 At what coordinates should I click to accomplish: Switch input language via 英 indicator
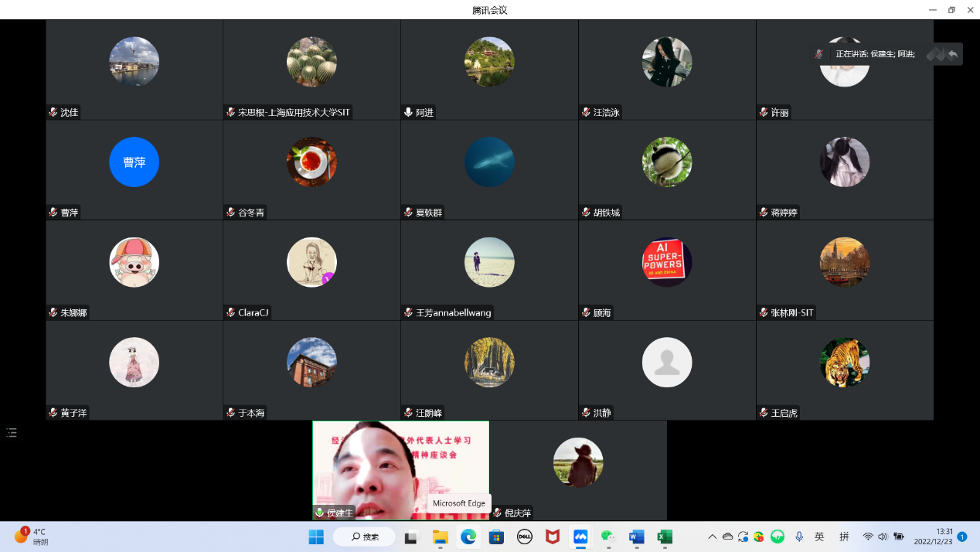(819, 537)
